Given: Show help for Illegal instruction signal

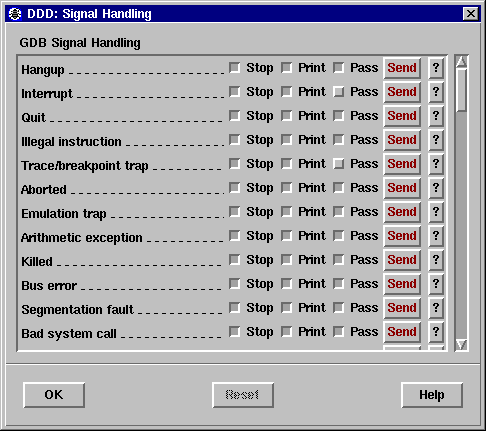Looking at the screenshot, I should [x=436, y=140].
